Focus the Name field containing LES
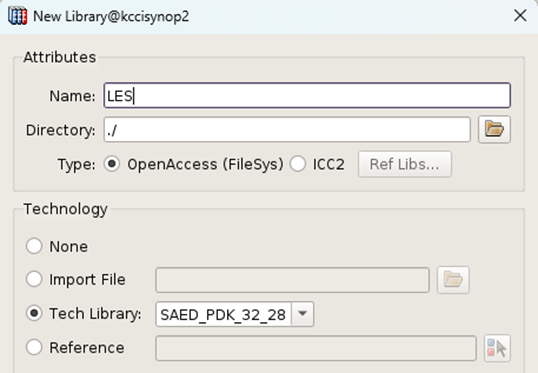538x373 pixels. tap(307, 95)
